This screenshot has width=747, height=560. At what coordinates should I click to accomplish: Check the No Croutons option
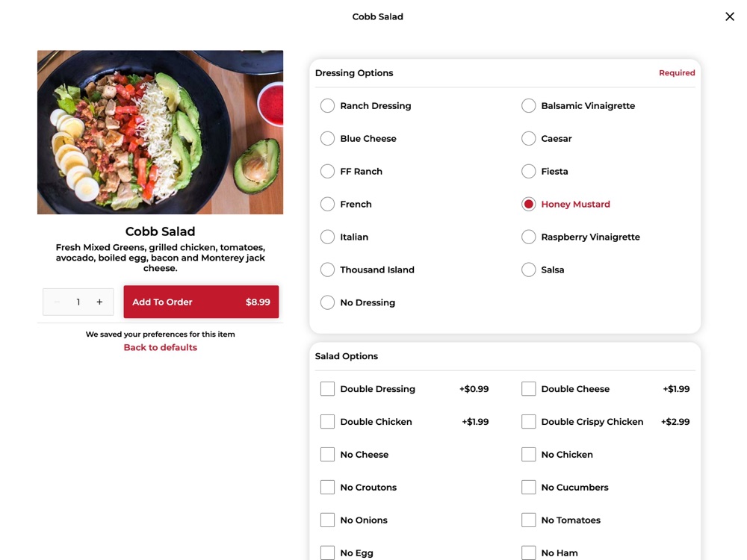click(327, 487)
